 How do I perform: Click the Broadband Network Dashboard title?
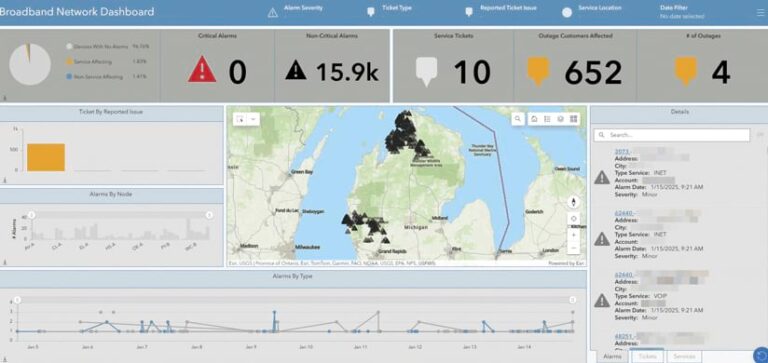[x=77, y=12]
